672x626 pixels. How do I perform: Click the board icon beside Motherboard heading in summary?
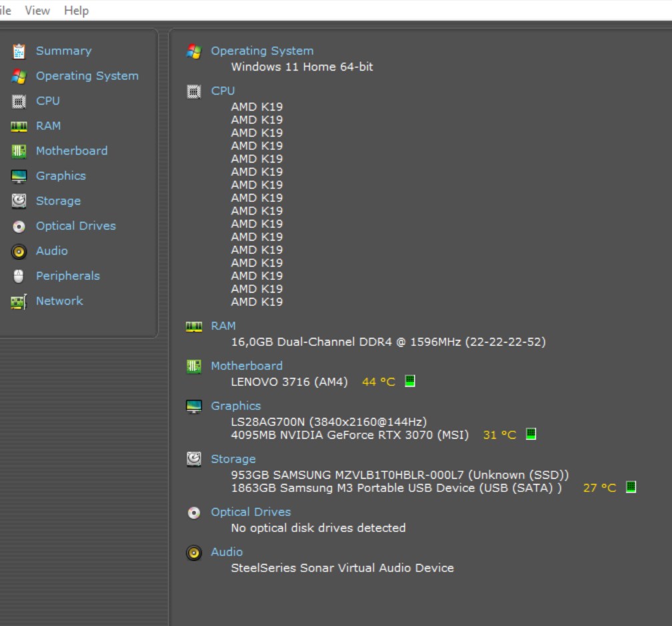point(194,367)
